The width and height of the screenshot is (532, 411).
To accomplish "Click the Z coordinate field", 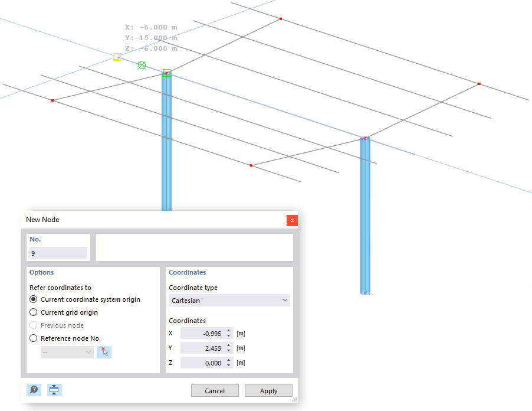I will pyautogui.click(x=203, y=363).
